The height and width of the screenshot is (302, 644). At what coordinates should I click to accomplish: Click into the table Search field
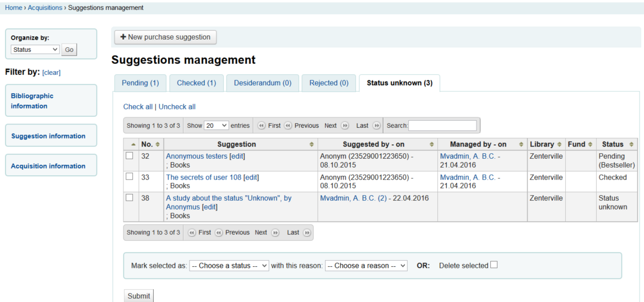point(442,126)
